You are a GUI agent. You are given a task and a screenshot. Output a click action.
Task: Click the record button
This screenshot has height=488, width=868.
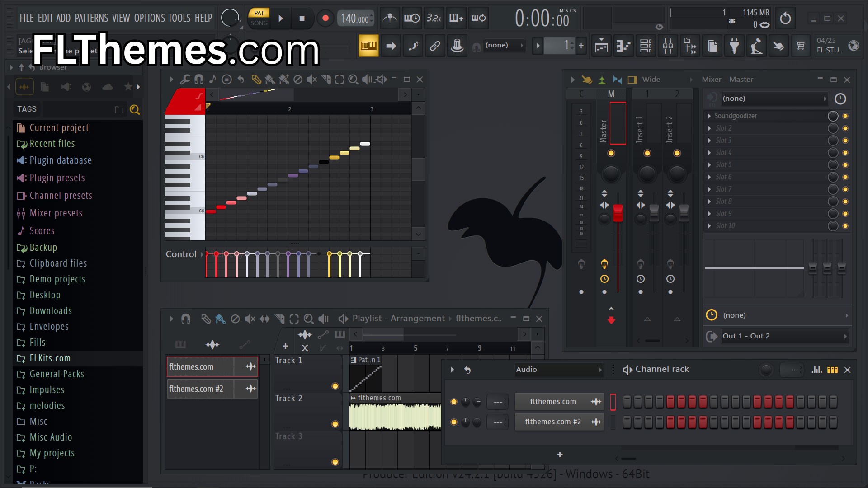(325, 19)
